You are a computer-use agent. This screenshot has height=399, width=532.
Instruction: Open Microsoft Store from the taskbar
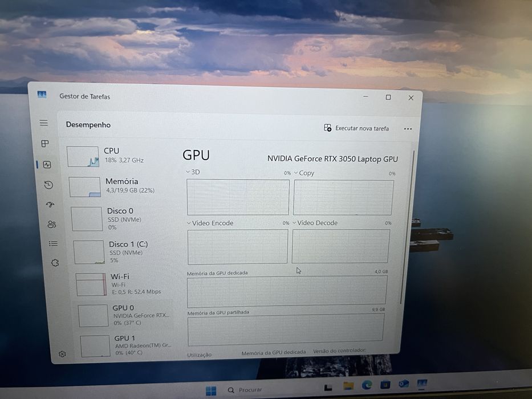pos(385,384)
